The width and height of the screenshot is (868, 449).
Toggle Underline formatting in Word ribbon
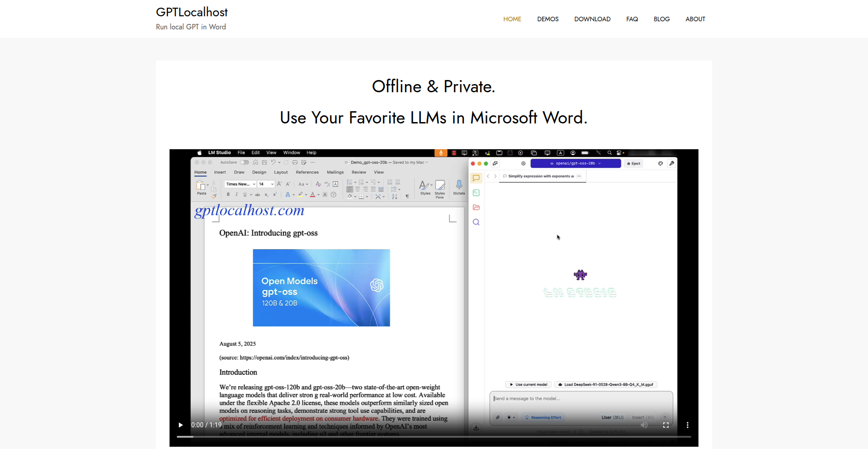tap(245, 194)
